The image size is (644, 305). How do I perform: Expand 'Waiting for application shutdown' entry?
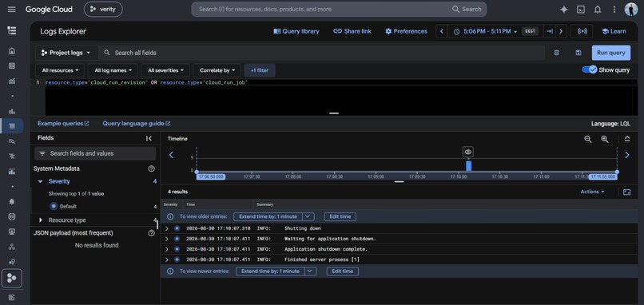pyautogui.click(x=166, y=239)
